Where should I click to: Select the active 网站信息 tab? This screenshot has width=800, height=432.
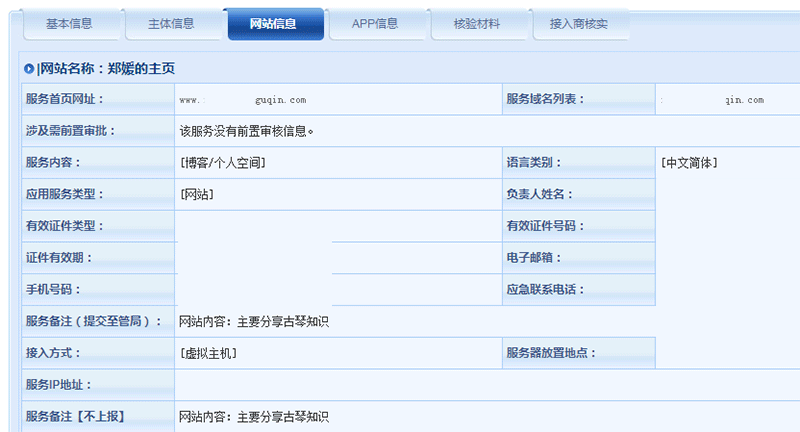(275, 23)
